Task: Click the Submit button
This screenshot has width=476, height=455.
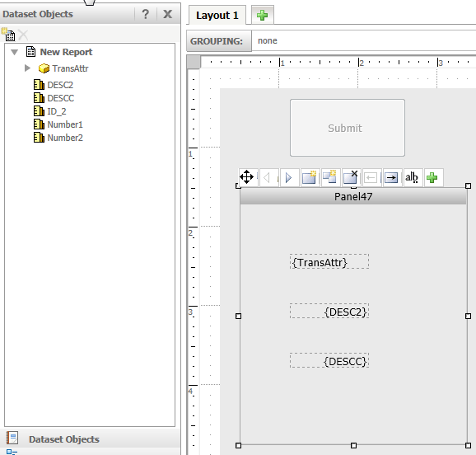Action: (348, 128)
